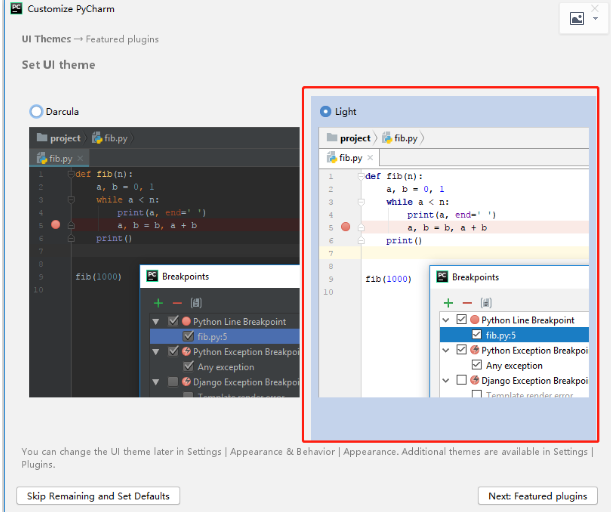
Task: Click project folder breadcrumb in Darcula preview
Action: coord(58,138)
